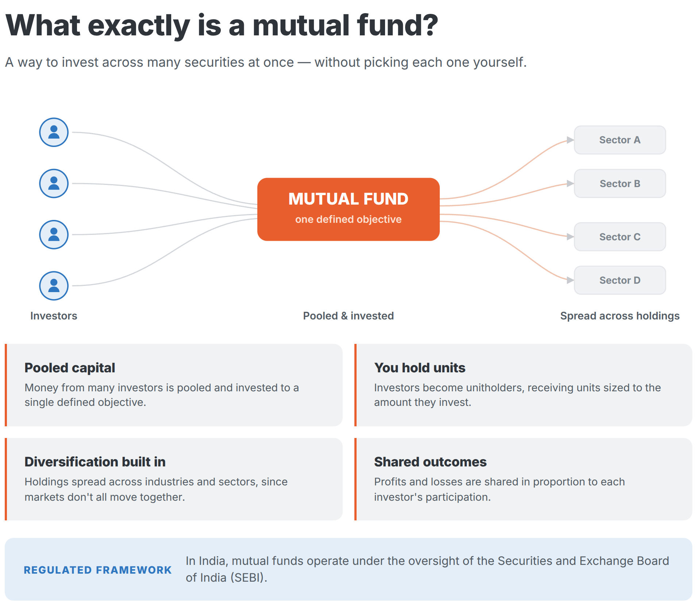This screenshot has height=605, width=700.
Task: Click the arrowhead pointing to Sector C
Action: pyautogui.click(x=570, y=237)
